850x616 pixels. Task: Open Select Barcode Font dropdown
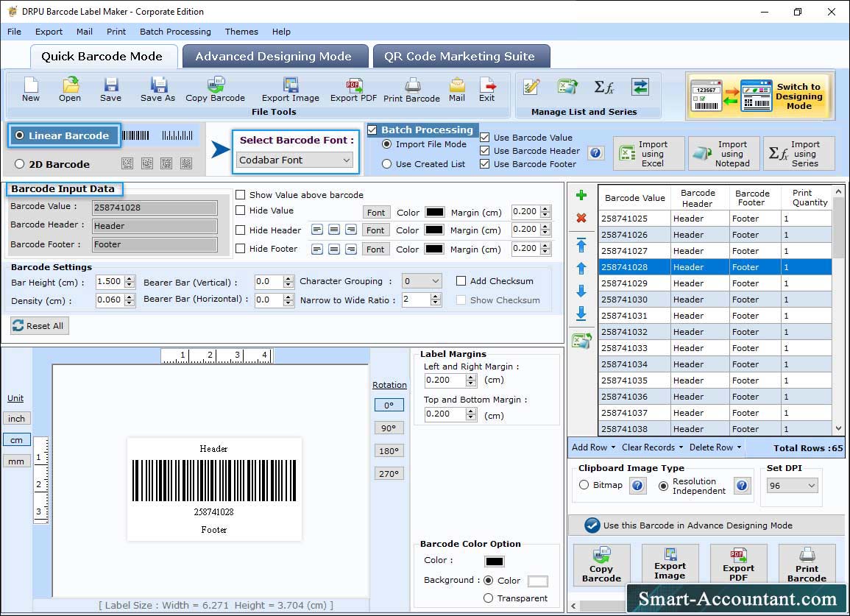[x=295, y=160]
